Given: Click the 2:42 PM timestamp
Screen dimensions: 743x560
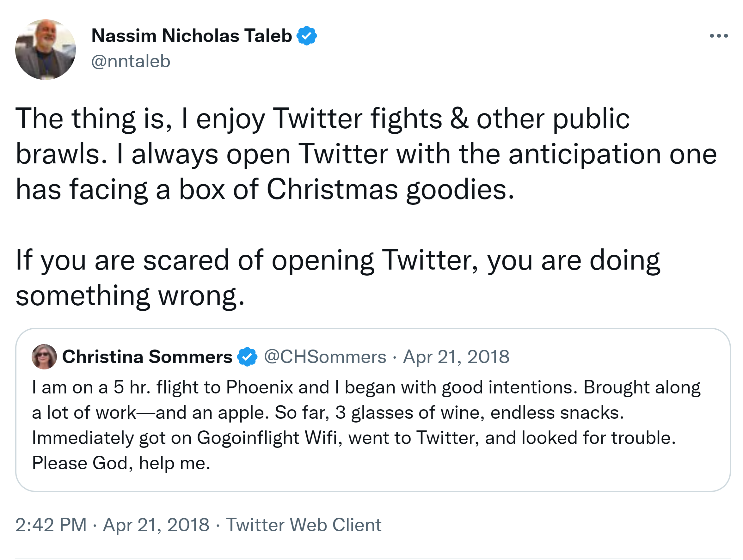Looking at the screenshot, I should click(51, 525).
